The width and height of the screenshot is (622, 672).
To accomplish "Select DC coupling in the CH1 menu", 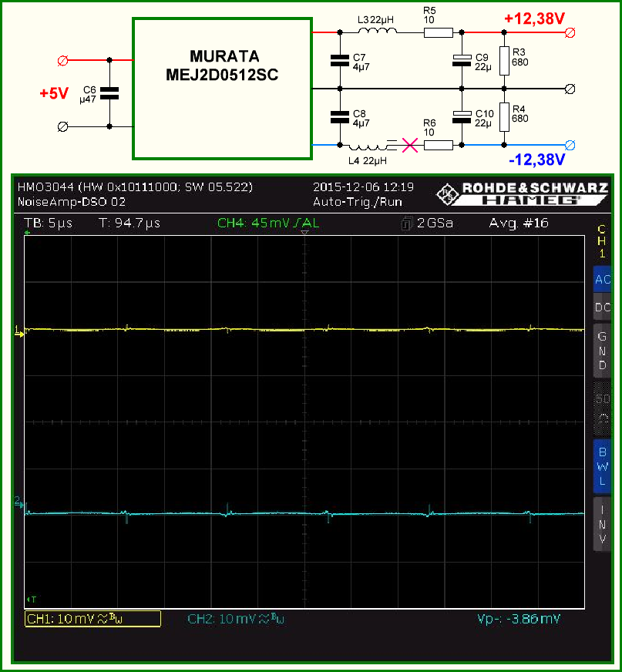I will (x=602, y=307).
